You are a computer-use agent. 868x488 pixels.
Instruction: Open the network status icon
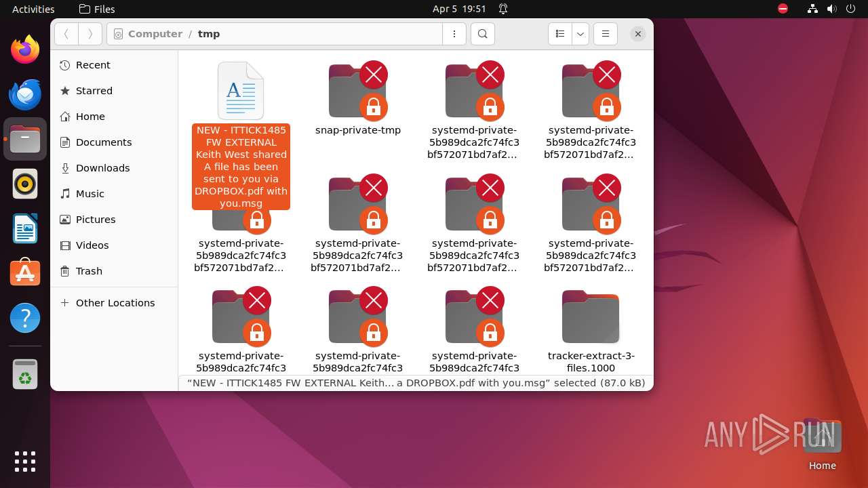(x=813, y=9)
